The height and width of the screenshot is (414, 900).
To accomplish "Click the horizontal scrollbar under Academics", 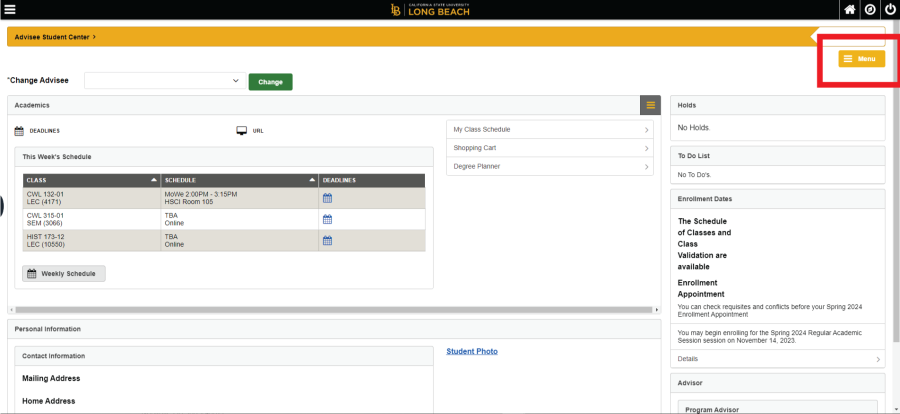I will click(330, 310).
